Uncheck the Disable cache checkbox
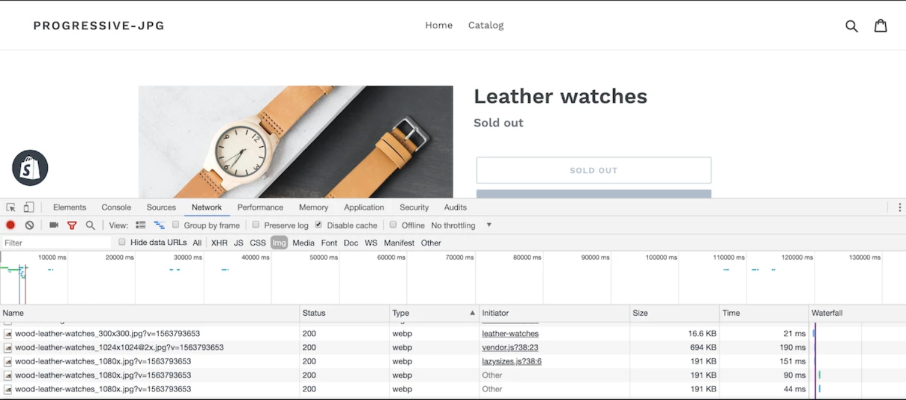906x400 pixels. click(319, 225)
